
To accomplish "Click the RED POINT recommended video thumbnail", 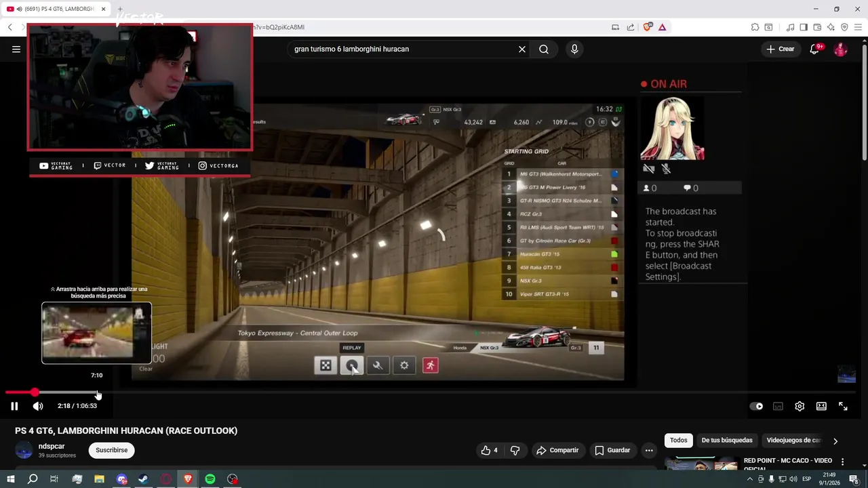I will pyautogui.click(x=701, y=463).
